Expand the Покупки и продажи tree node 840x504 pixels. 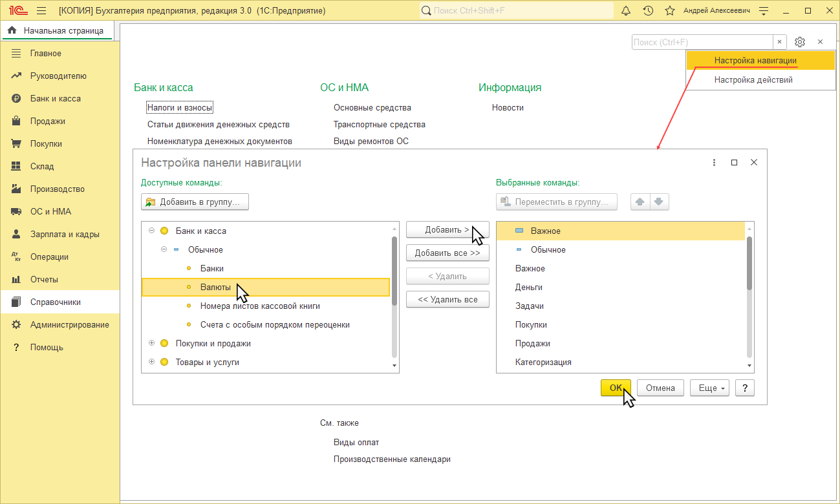click(151, 343)
